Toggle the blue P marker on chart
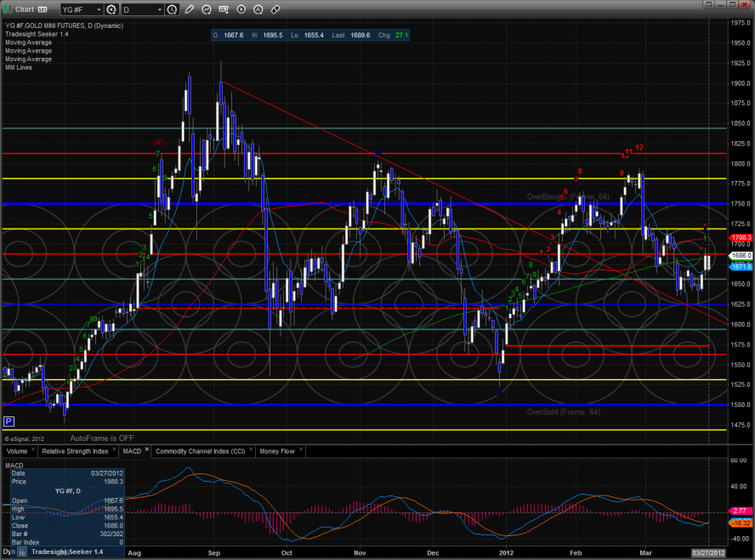 (9, 421)
